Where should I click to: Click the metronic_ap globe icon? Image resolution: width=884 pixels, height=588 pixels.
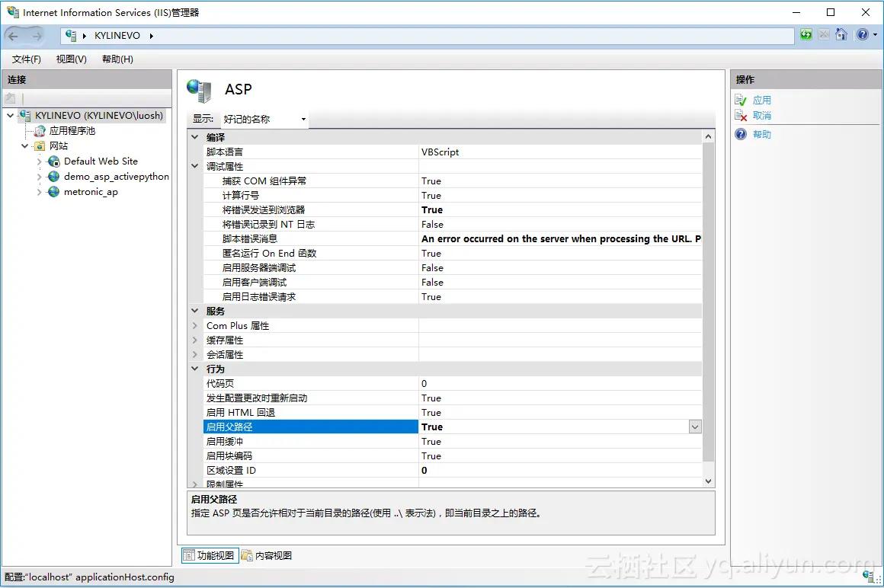point(53,192)
